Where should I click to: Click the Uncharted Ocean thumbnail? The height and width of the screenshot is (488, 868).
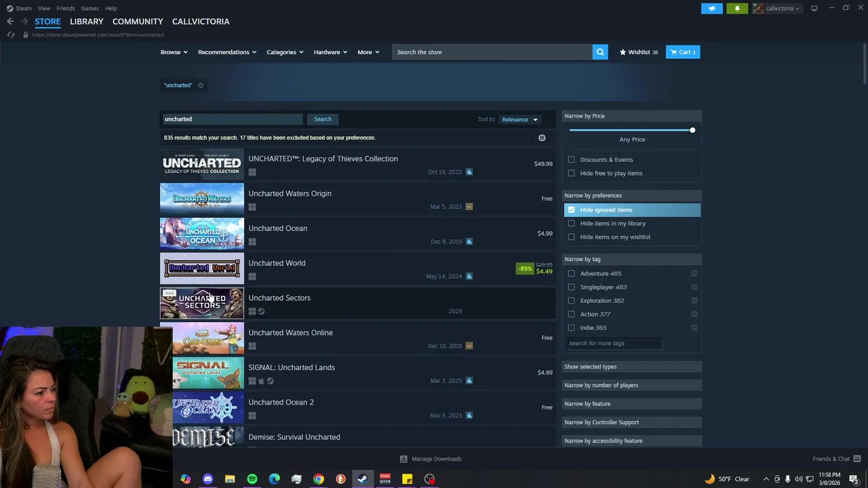202,233
